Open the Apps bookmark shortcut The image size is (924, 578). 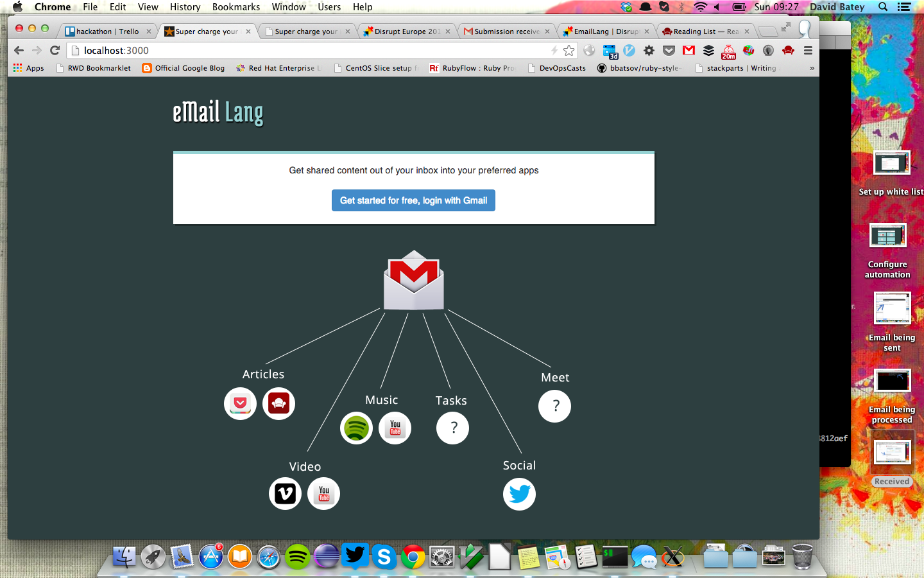pos(29,67)
